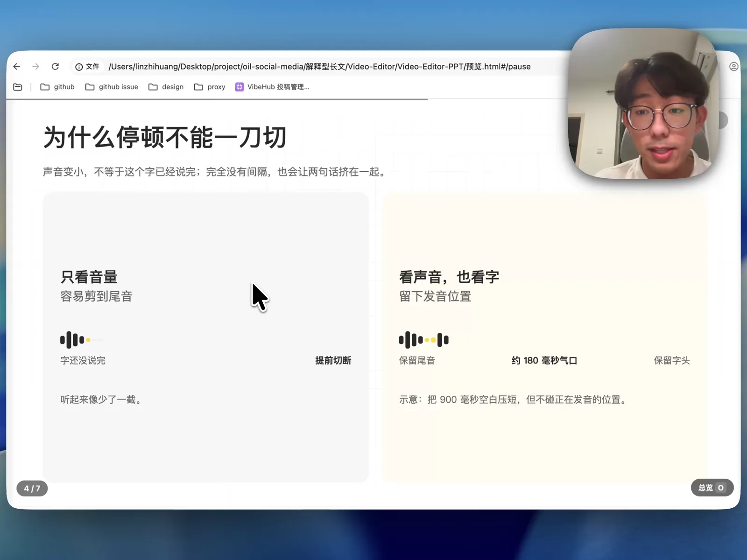
Task: Click the subtitle starting 声音变小，不等于
Action: (215, 172)
